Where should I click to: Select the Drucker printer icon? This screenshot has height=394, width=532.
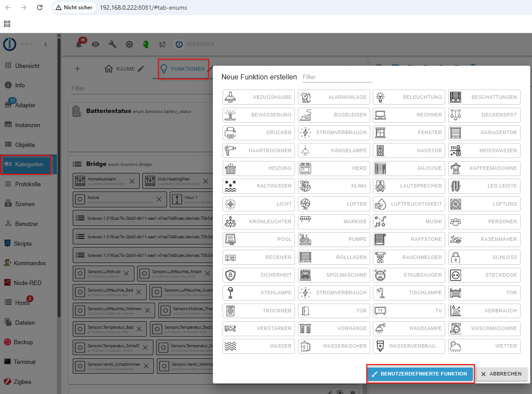click(x=230, y=132)
